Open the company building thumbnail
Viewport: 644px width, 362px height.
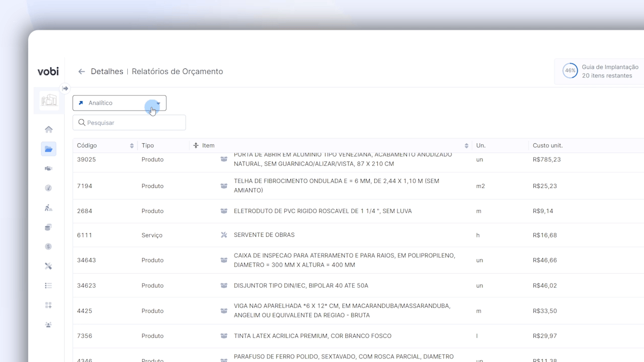coord(49,101)
